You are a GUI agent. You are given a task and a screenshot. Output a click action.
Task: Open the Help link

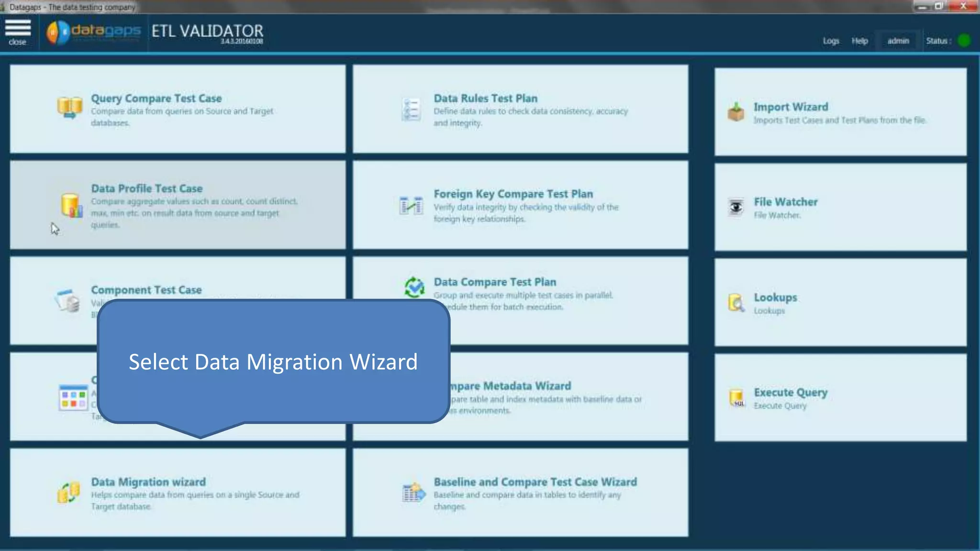pos(859,41)
